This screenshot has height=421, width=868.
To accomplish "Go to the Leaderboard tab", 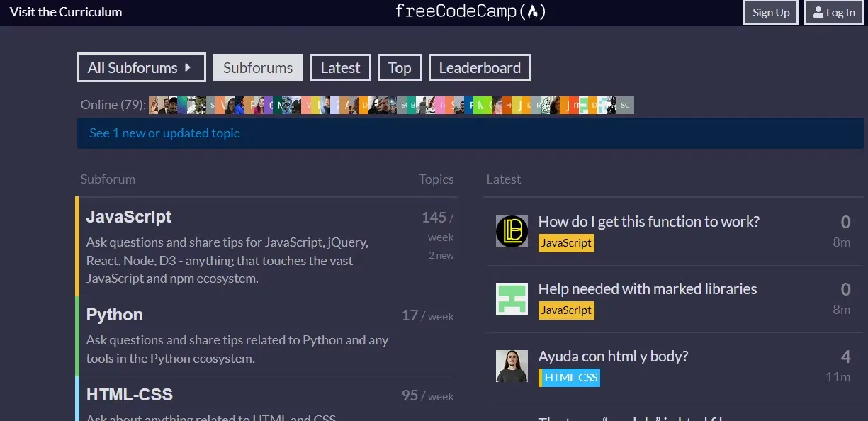I will pos(480,68).
